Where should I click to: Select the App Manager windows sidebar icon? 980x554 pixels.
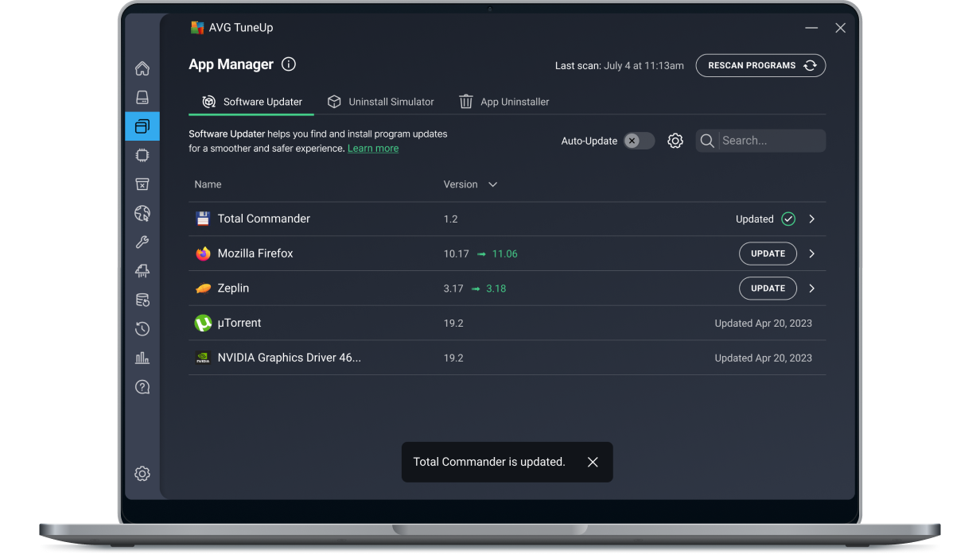pyautogui.click(x=142, y=126)
